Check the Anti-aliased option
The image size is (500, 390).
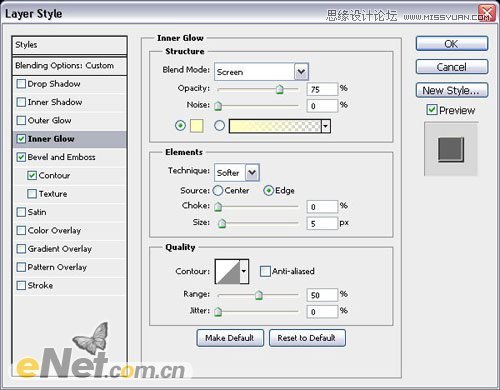(x=265, y=271)
